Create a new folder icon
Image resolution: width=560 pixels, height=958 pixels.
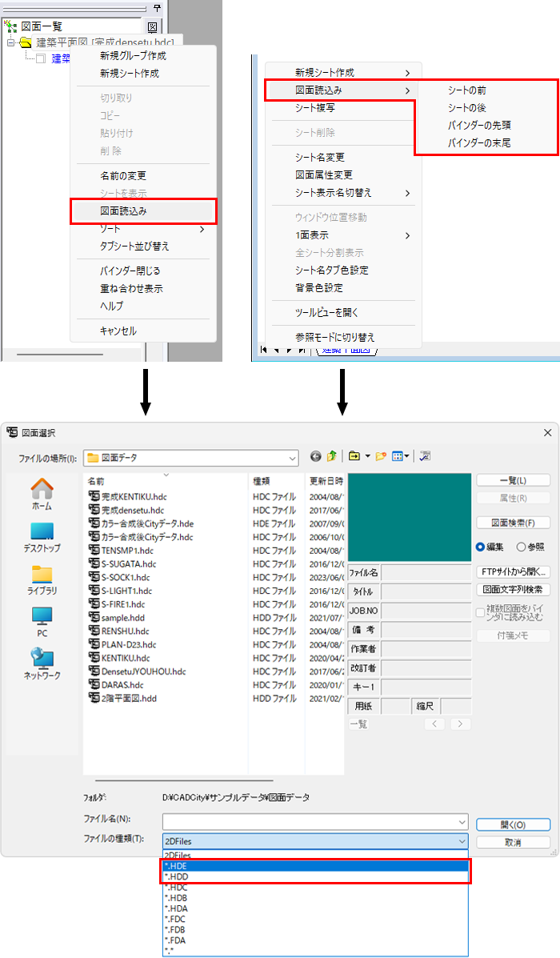tap(381, 456)
